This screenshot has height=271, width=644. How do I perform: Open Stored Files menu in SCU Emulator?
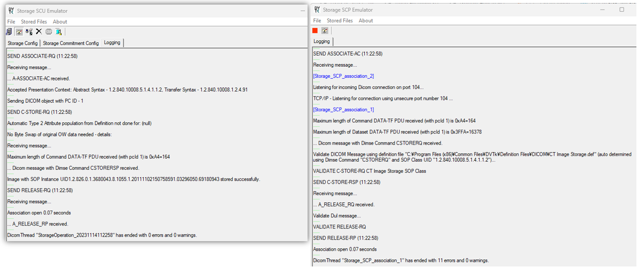point(34,22)
